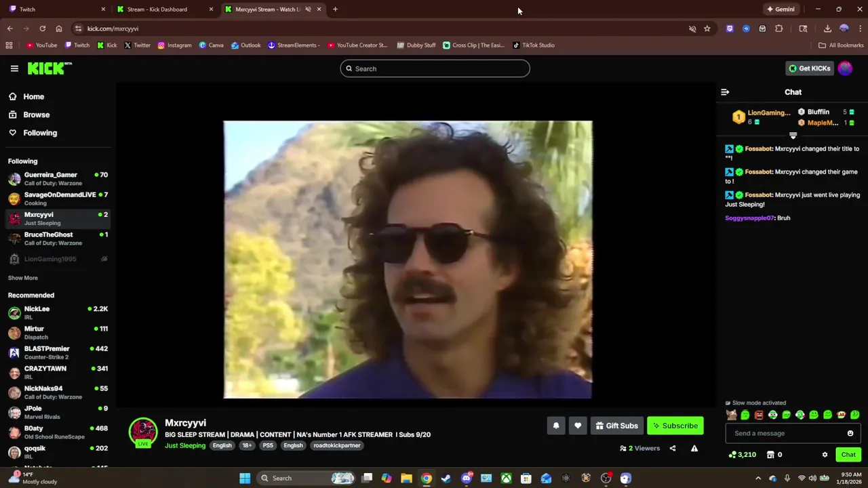Open the Windows Start menu

(245, 479)
